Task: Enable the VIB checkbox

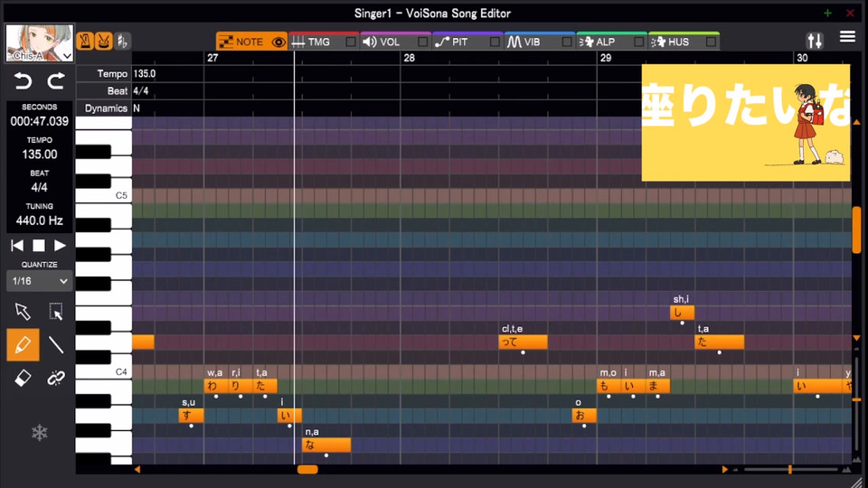Action: point(566,42)
